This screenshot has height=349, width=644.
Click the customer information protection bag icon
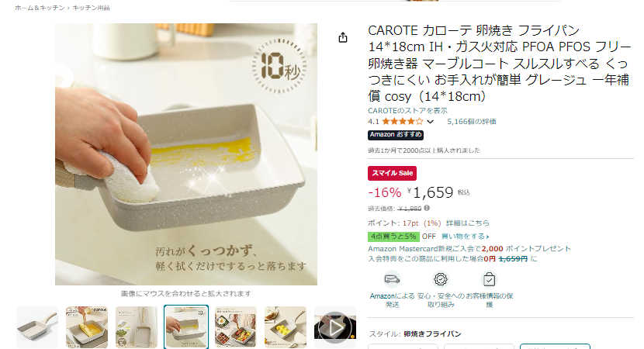point(489,279)
